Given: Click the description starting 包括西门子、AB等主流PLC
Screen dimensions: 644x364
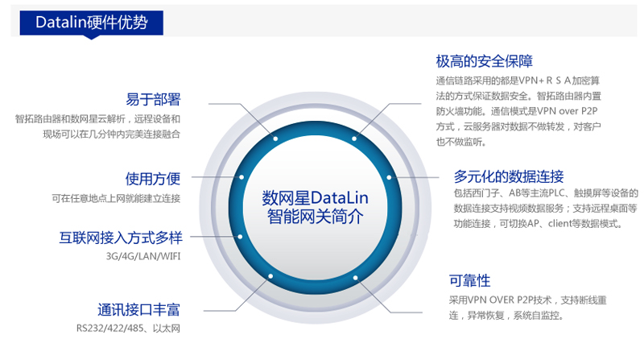Looking at the screenshot, I should [546, 209].
